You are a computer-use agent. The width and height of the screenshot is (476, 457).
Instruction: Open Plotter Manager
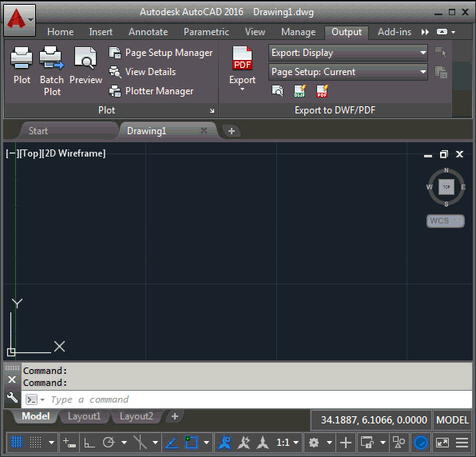click(151, 91)
